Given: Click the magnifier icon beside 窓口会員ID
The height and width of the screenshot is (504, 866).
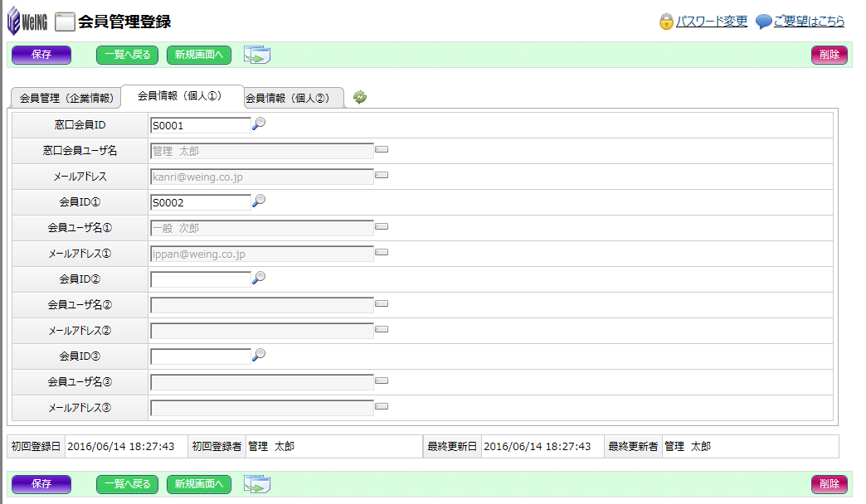Looking at the screenshot, I should tap(259, 124).
